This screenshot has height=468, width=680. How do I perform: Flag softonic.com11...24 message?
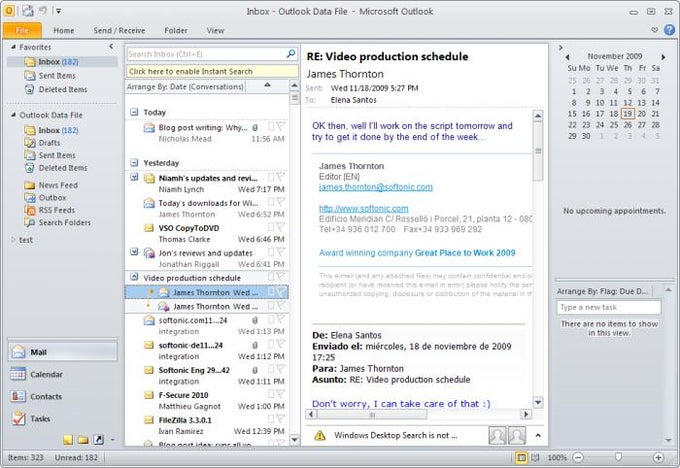(x=281, y=319)
